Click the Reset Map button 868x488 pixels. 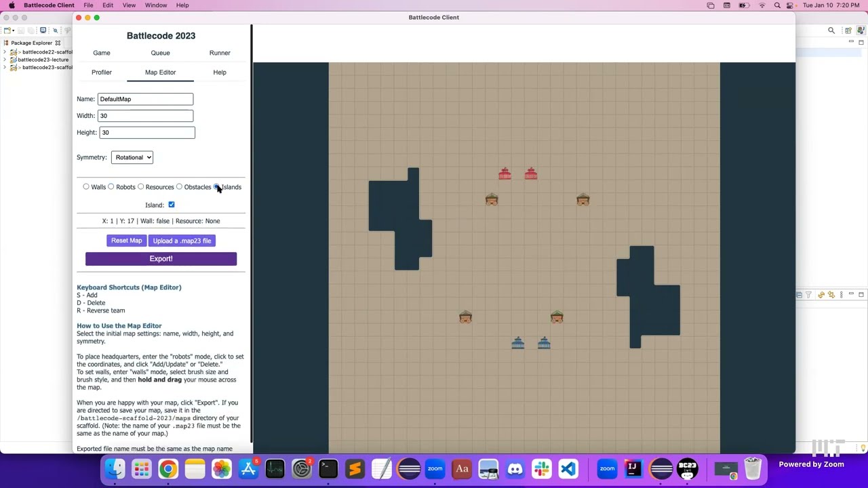click(126, 241)
